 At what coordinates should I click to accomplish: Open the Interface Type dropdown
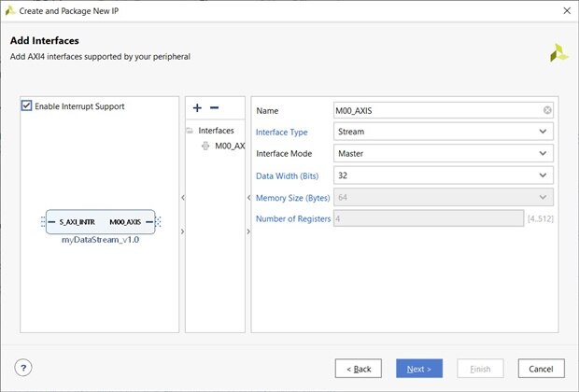(544, 132)
